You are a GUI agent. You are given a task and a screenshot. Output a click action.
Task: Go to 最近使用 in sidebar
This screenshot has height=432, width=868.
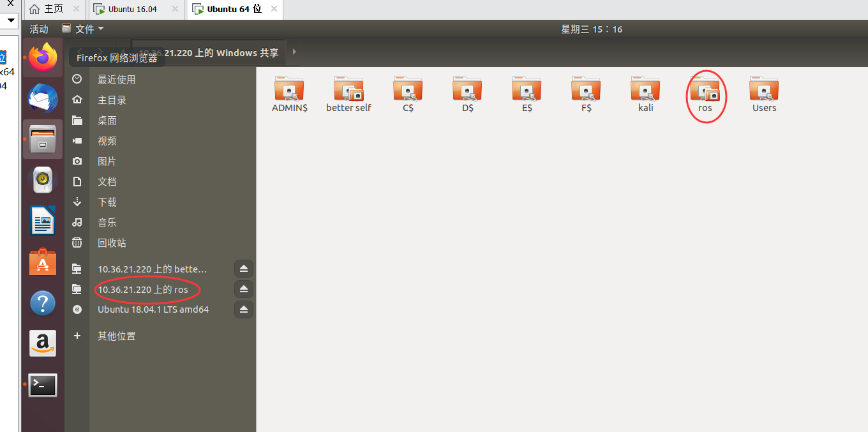(160, 79)
